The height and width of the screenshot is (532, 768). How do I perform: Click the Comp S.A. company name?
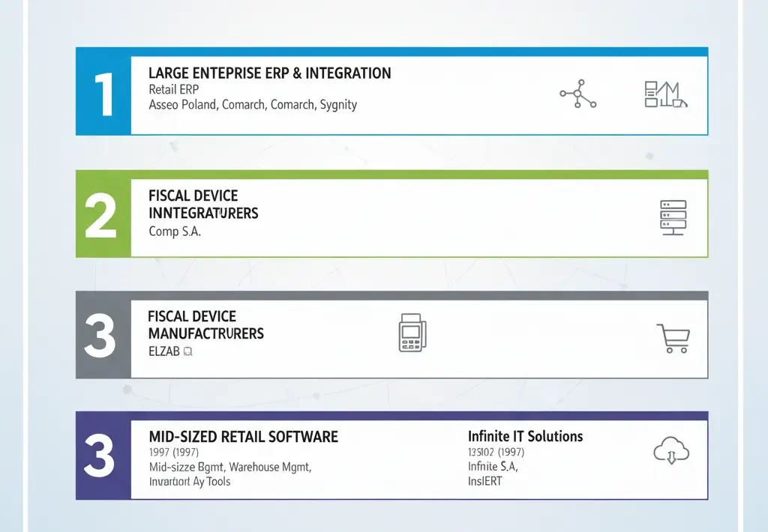(174, 232)
